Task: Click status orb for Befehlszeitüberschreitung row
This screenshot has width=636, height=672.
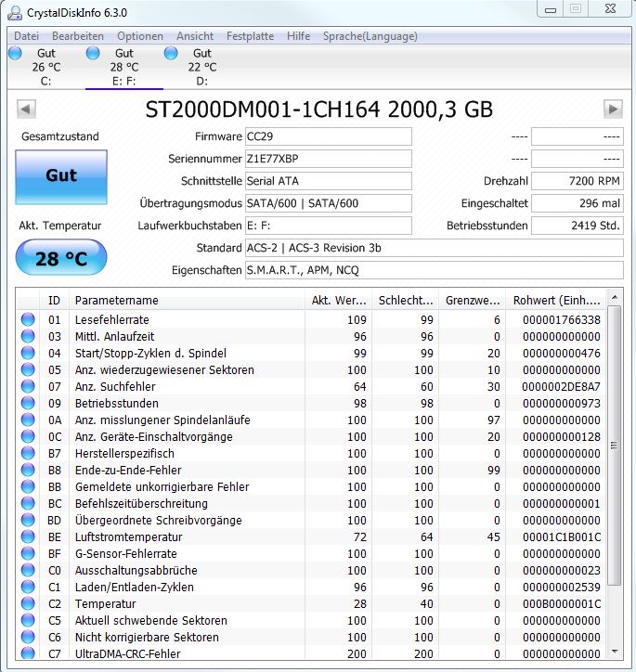Action: (x=28, y=503)
